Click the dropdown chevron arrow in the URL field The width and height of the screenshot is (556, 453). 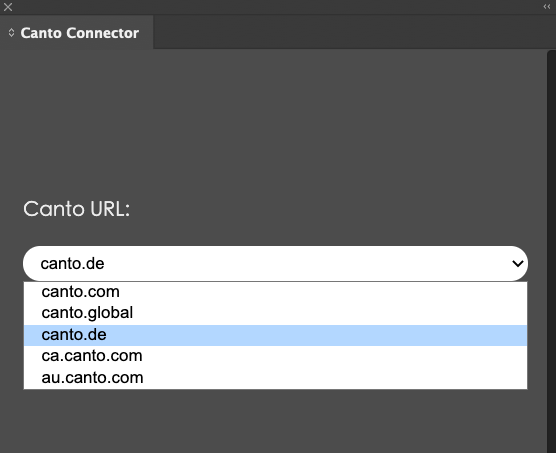(x=517, y=264)
